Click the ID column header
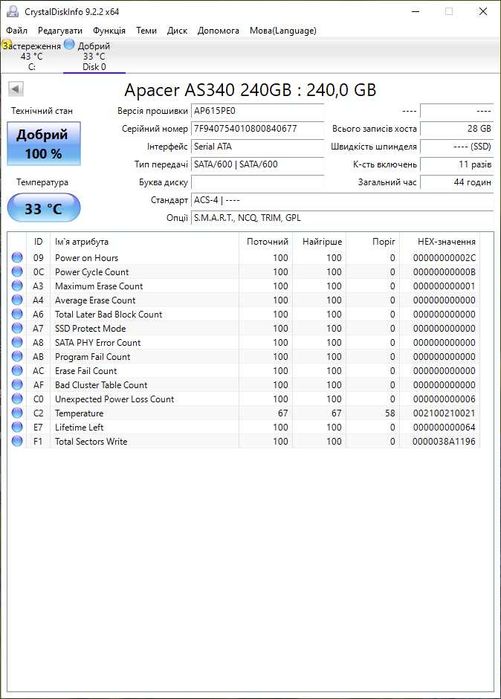The width and height of the screenshot is (501, 699). coord(38,242)
